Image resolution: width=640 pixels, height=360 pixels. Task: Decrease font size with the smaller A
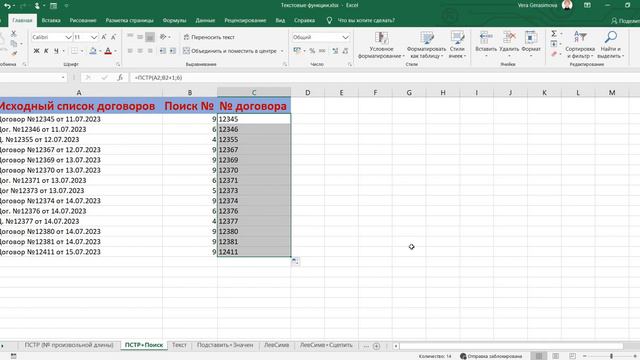[x=113, y=37]
